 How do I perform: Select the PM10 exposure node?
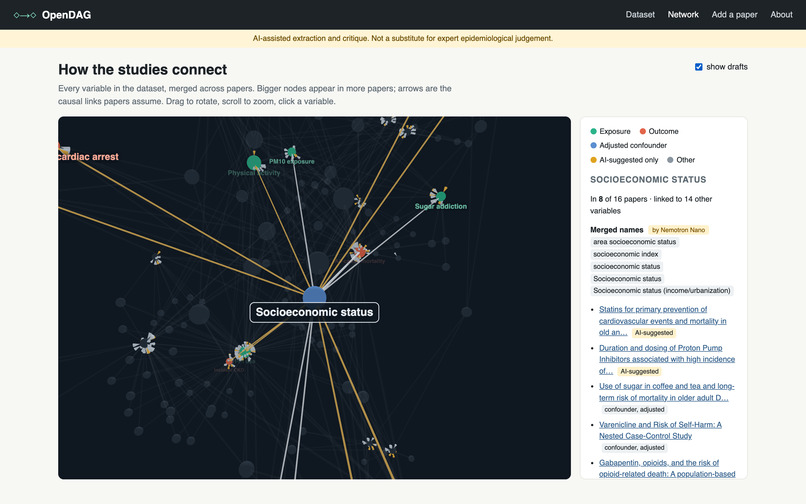point(291,152)
